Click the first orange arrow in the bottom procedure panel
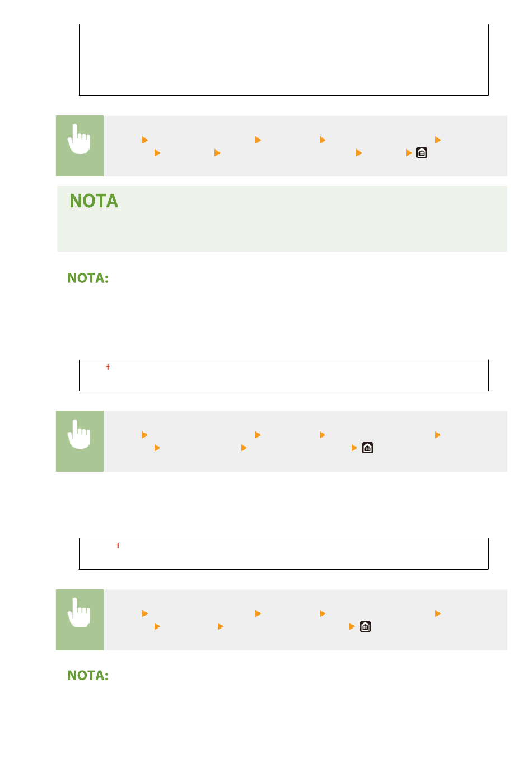532x767 pixels. [145, 613]
